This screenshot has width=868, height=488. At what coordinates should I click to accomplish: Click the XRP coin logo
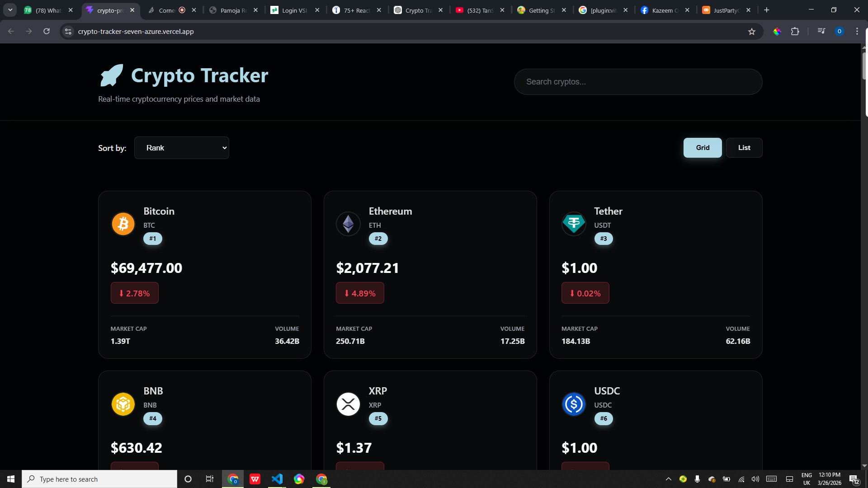(348, 404)
